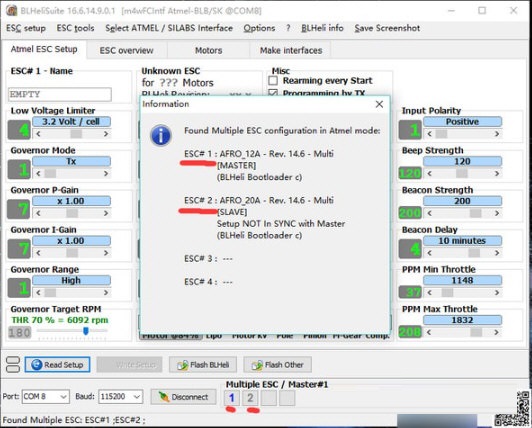Click the Flash Other button

tap(278, 365)
